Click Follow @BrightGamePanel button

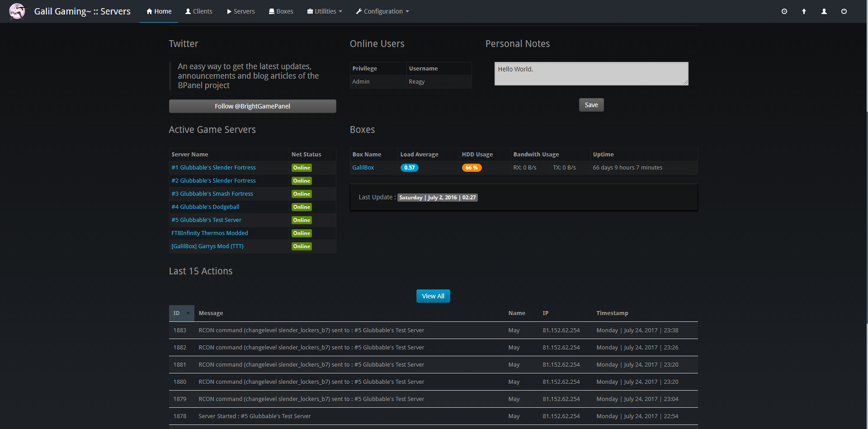[x=252, y=106]
